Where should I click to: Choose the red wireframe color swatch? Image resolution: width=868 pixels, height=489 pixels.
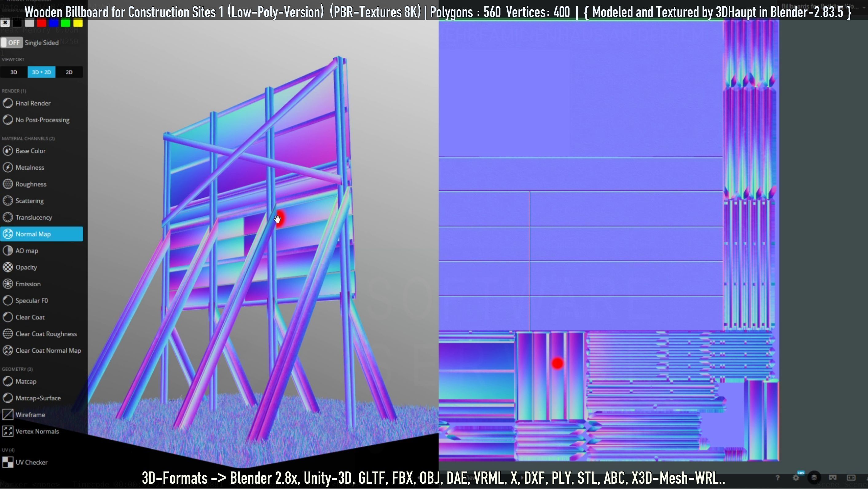[41, 23]
